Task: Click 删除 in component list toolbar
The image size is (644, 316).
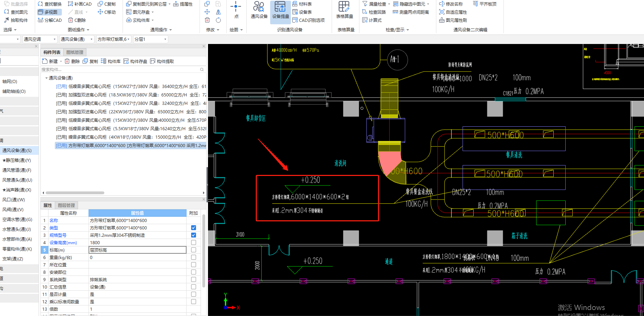Action: click(x=72, y=61)
